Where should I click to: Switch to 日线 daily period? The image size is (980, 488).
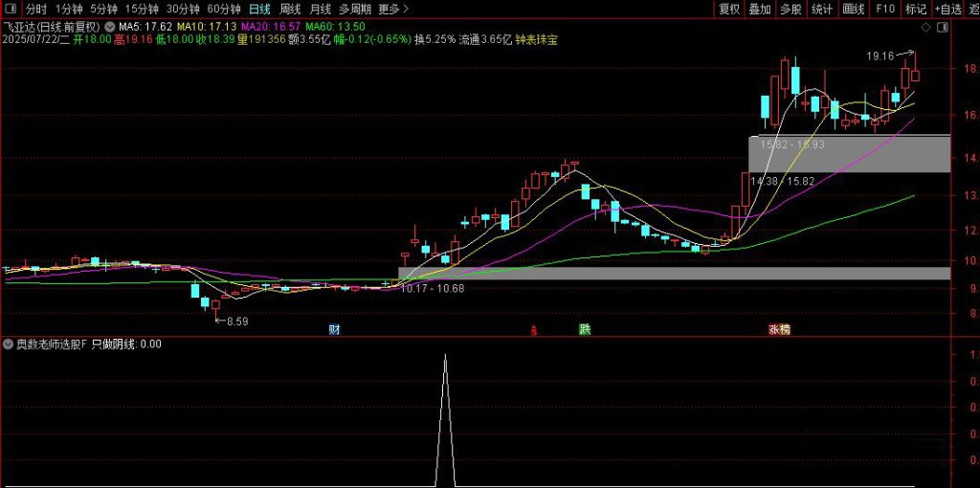click(x=259, y=9)
